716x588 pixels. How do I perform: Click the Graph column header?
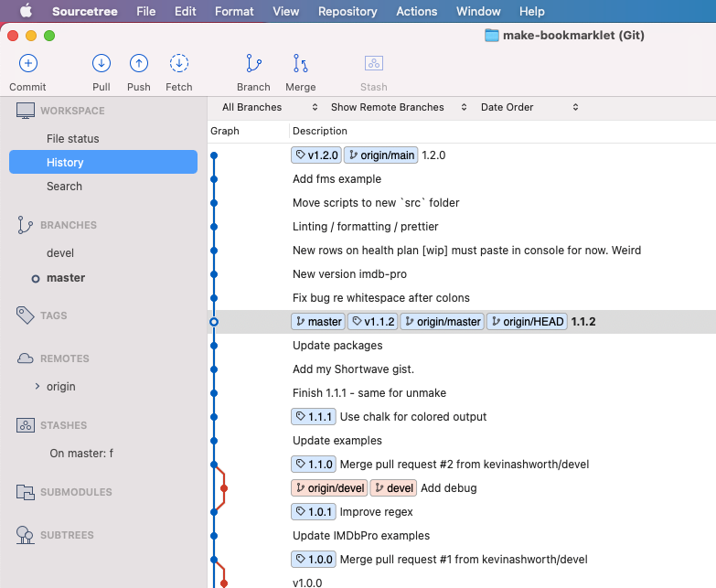[249, 131]
